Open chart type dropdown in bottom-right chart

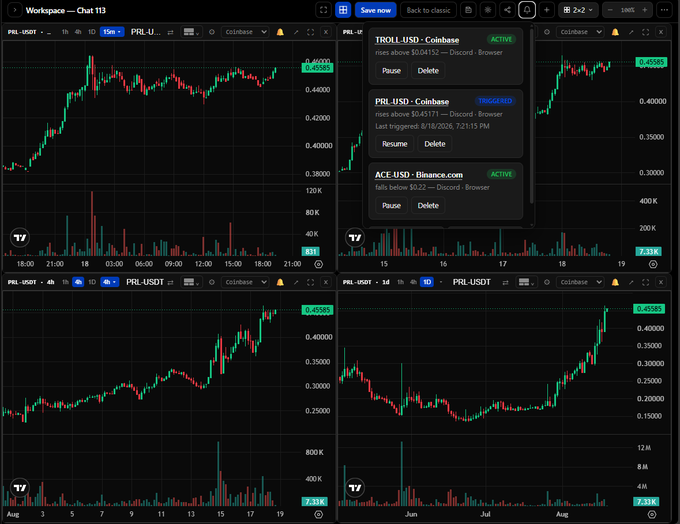click(526, 282)
